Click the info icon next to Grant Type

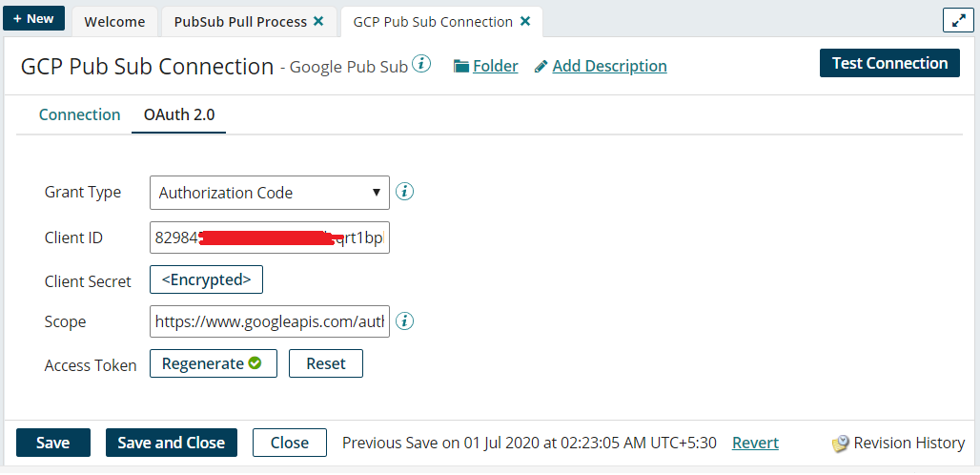404,192
